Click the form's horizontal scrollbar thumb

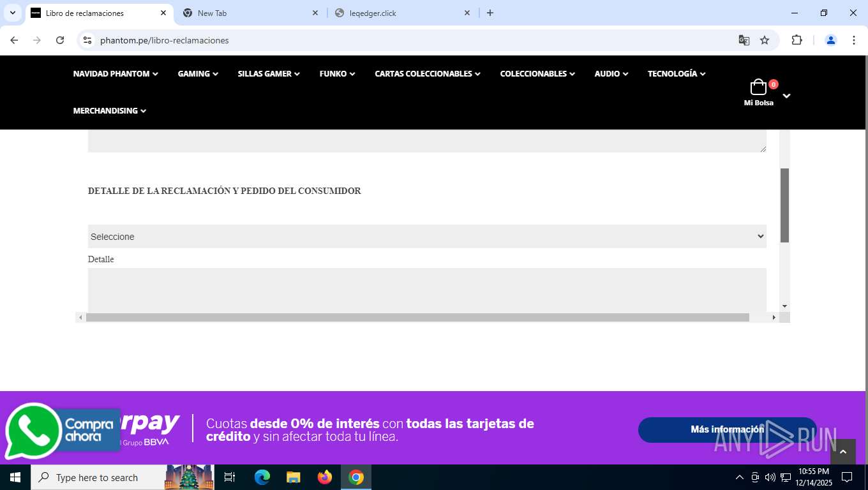coord(417,317)
